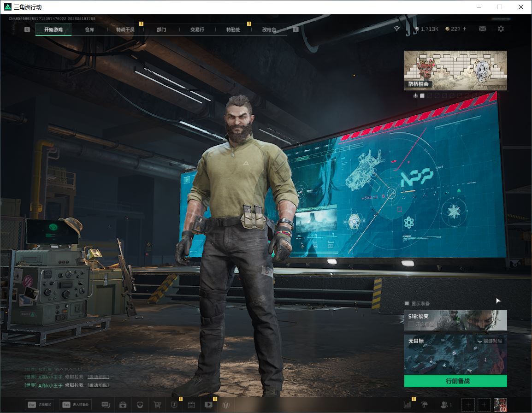Select the highlighted banner page indicator square
The width and height of the screenshot is (532, 413).
(422, 96)
